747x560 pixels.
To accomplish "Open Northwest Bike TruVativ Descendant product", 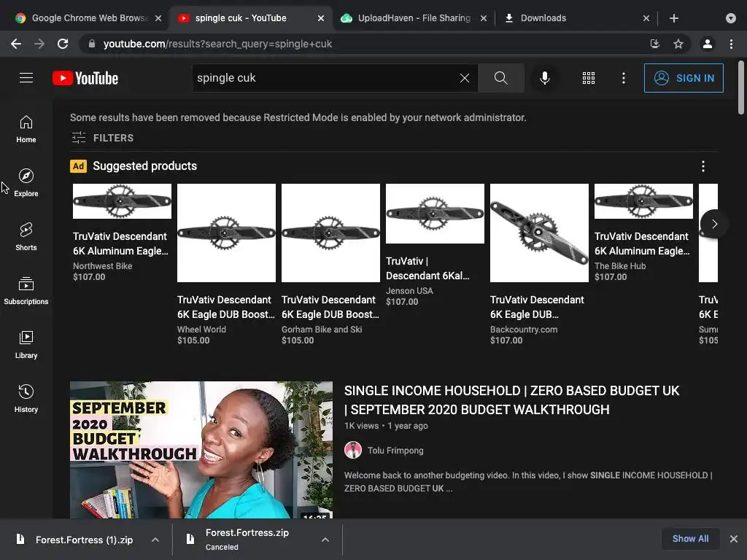I will point(122,233).
